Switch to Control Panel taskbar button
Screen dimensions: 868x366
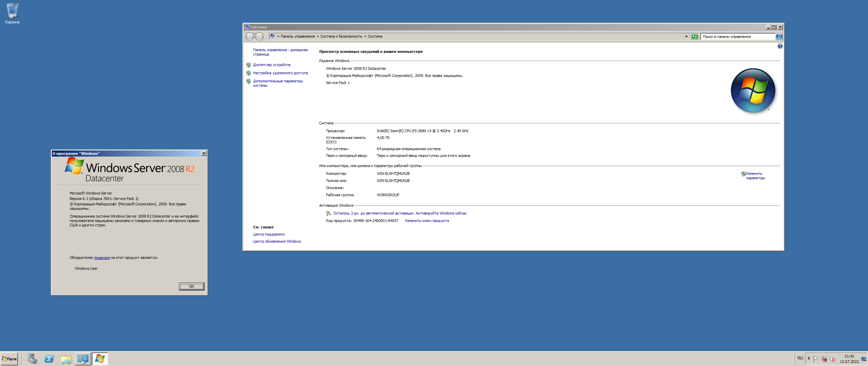tap(83, 359)
